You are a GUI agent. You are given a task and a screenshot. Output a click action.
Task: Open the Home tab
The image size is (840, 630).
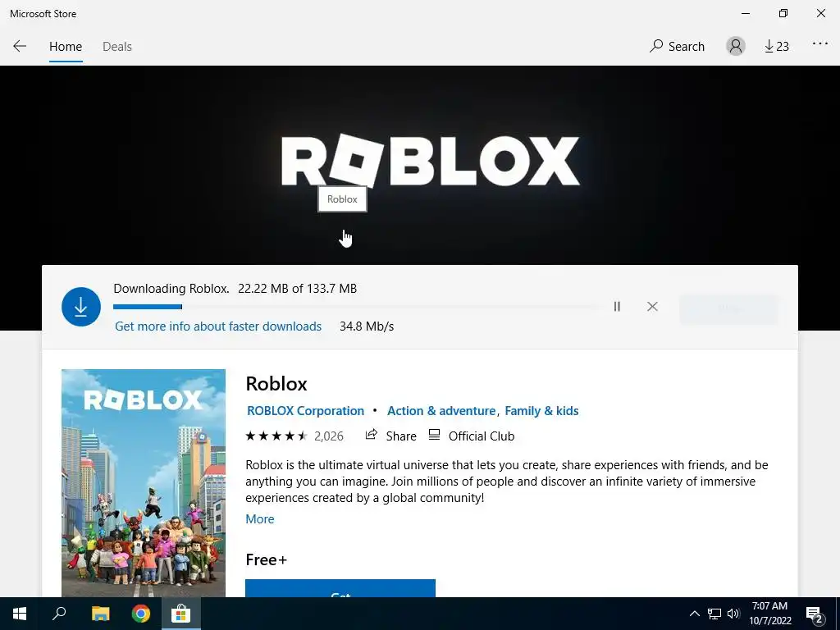[x=66, y=47]
